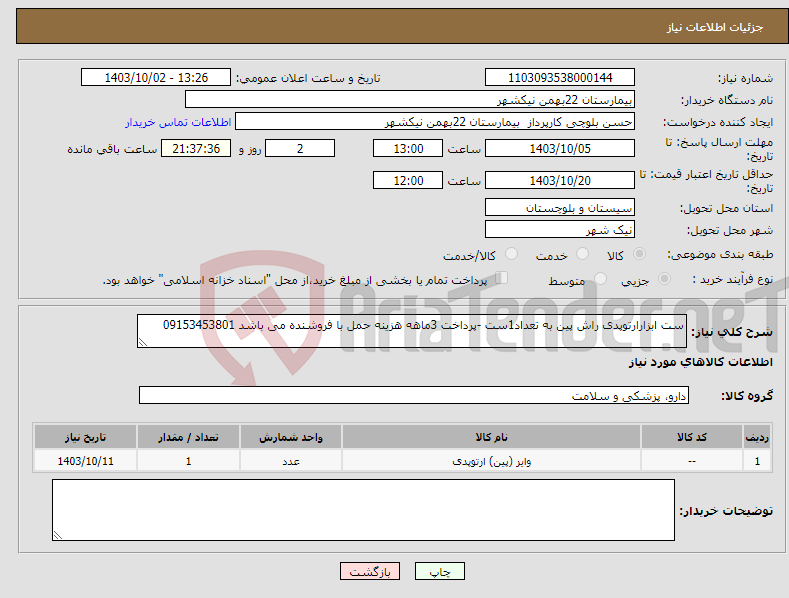
Task: Select the متوسط purchase type radio
Action: [x=600, y=279]
